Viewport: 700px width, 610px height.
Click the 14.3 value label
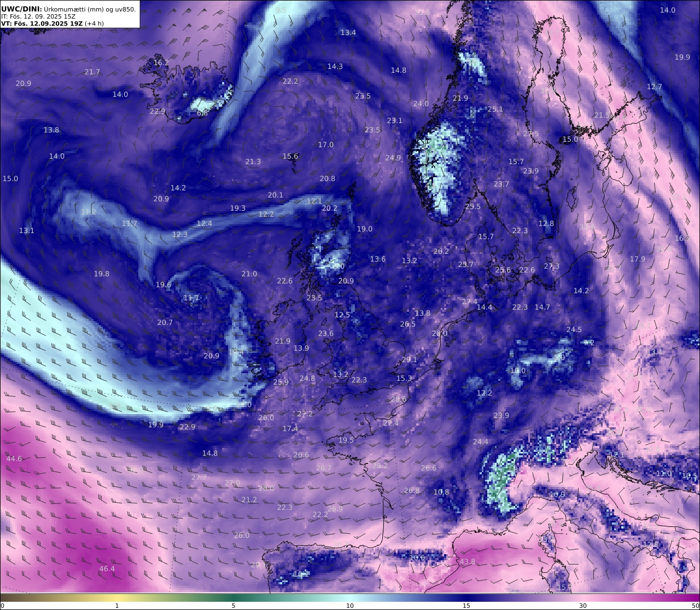click(335, 67)
